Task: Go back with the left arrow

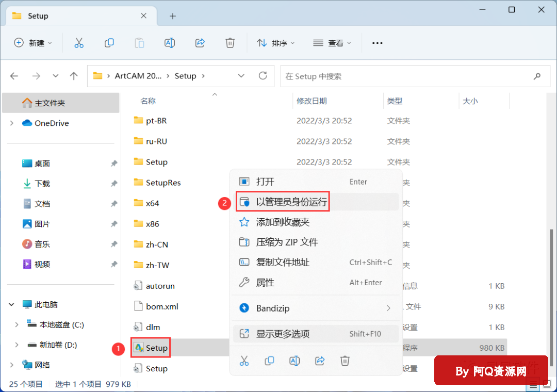Action: (x=14, y=76)
